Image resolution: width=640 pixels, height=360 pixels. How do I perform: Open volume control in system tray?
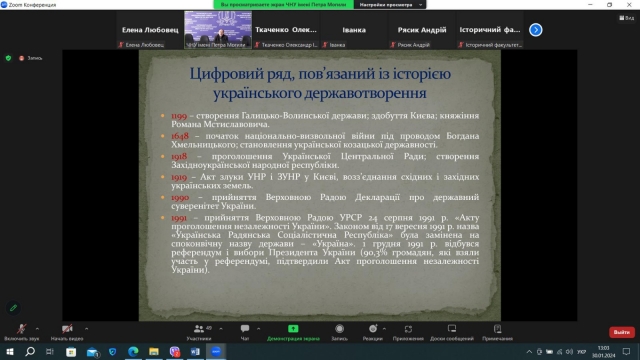point(569,351)
